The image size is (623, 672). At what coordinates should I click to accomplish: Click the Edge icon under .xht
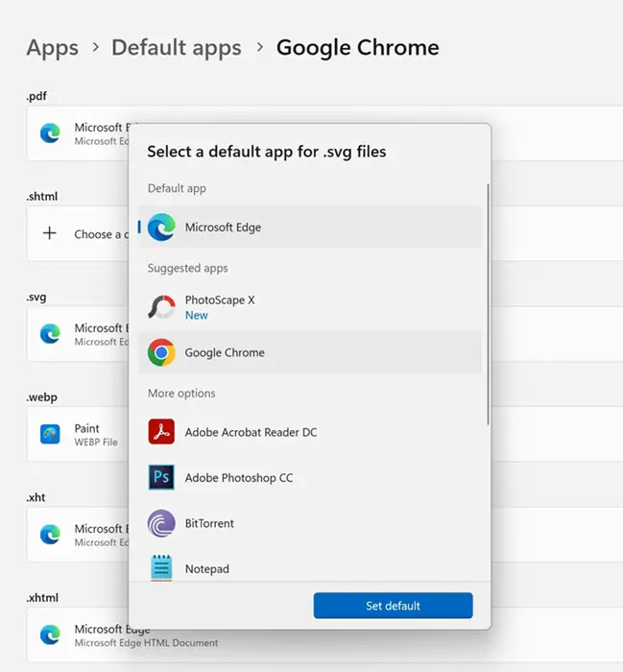pos(50,535)
